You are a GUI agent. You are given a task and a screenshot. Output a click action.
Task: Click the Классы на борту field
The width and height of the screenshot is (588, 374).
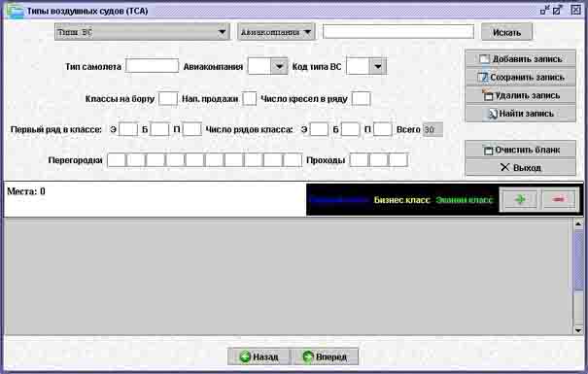(168, 99)
